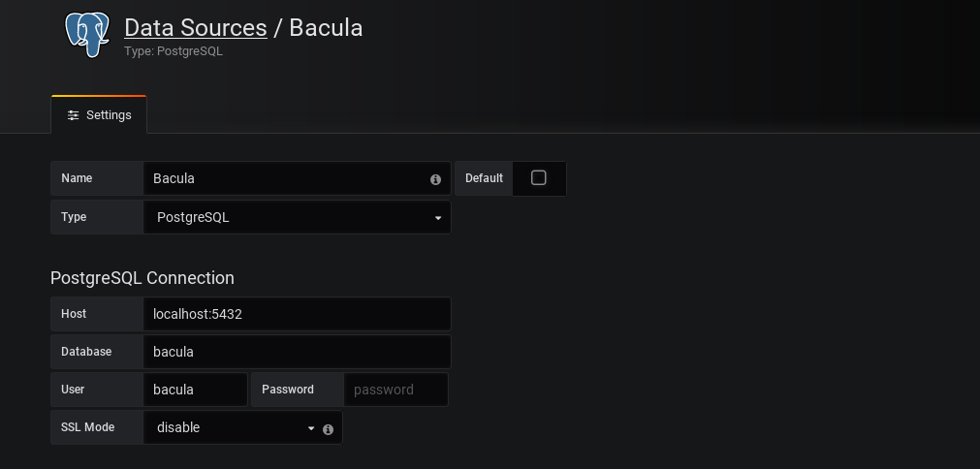This screenshot has width=980, height=469.
Task: Click the Password input field
Action: point(396,390)
